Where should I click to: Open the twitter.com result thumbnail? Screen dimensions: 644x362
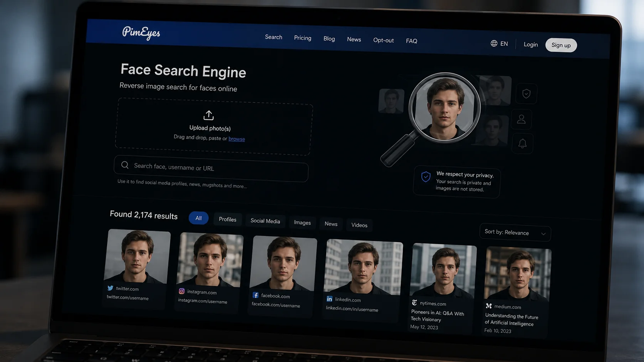tap(137, 256)
